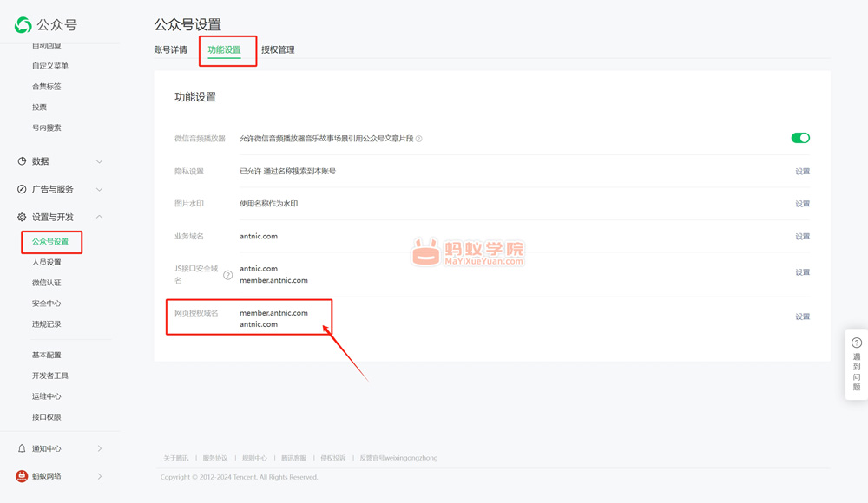Click 设置 for the 图片水印 row

point(803,204)
